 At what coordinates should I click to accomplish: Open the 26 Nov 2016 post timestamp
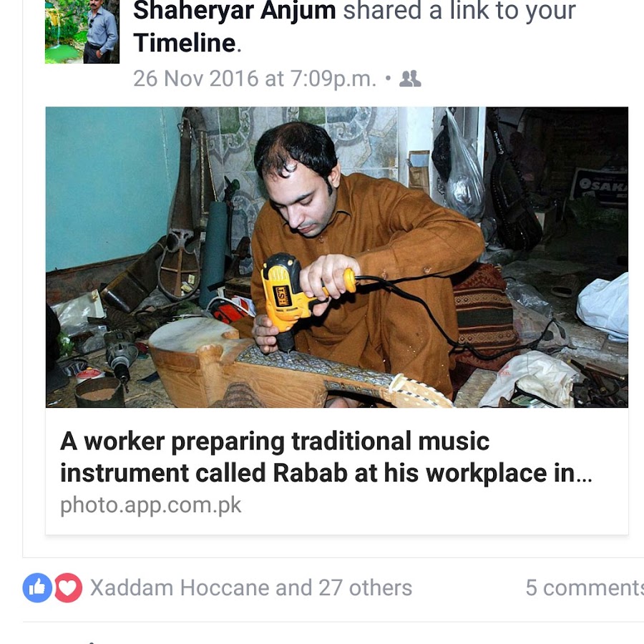(x=255, y=79)
